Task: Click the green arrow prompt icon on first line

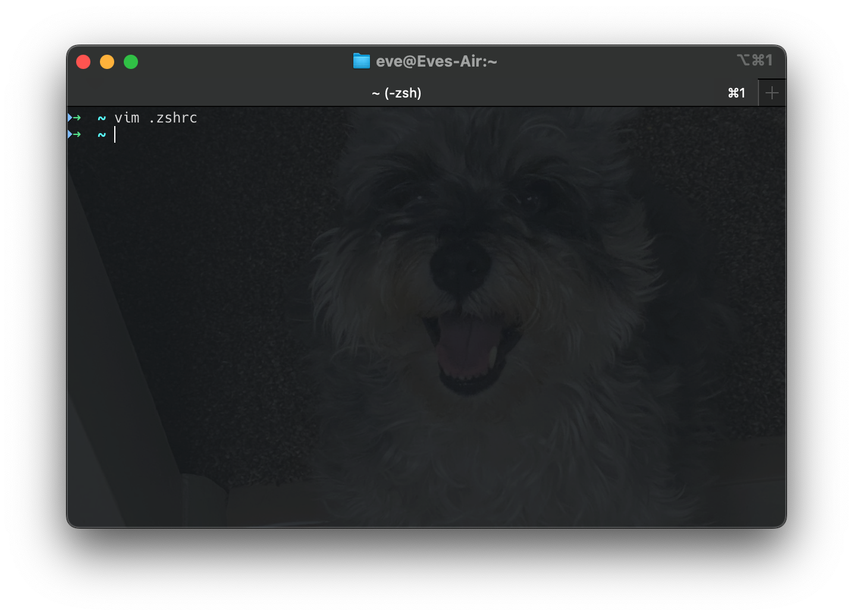Action: [79, 118]
